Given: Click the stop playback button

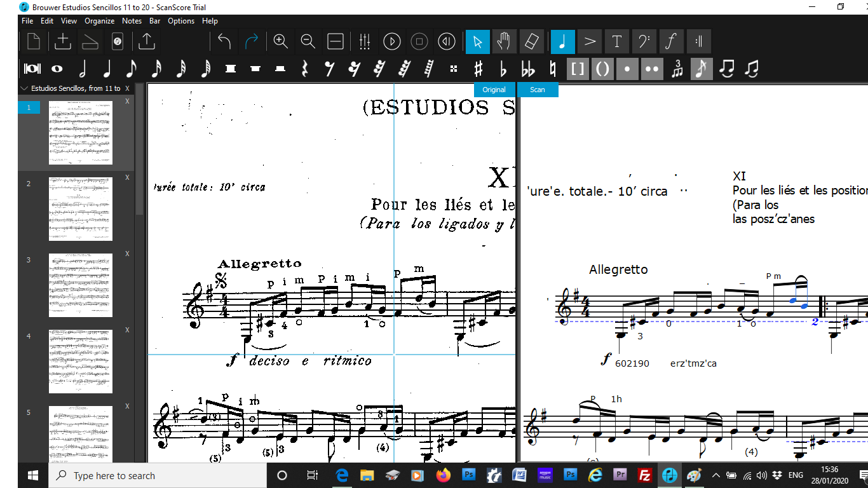Looking at the screenshot, I should [x=419, y=42].
